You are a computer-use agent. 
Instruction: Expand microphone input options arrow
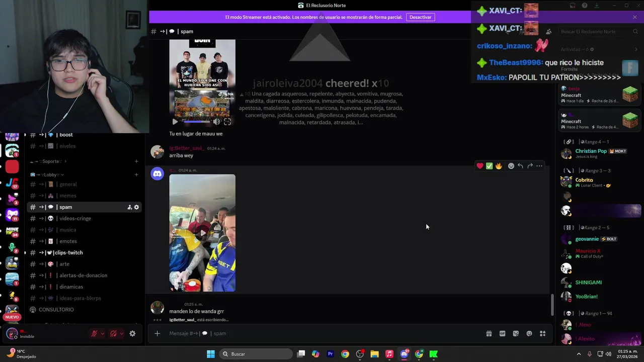103,333
